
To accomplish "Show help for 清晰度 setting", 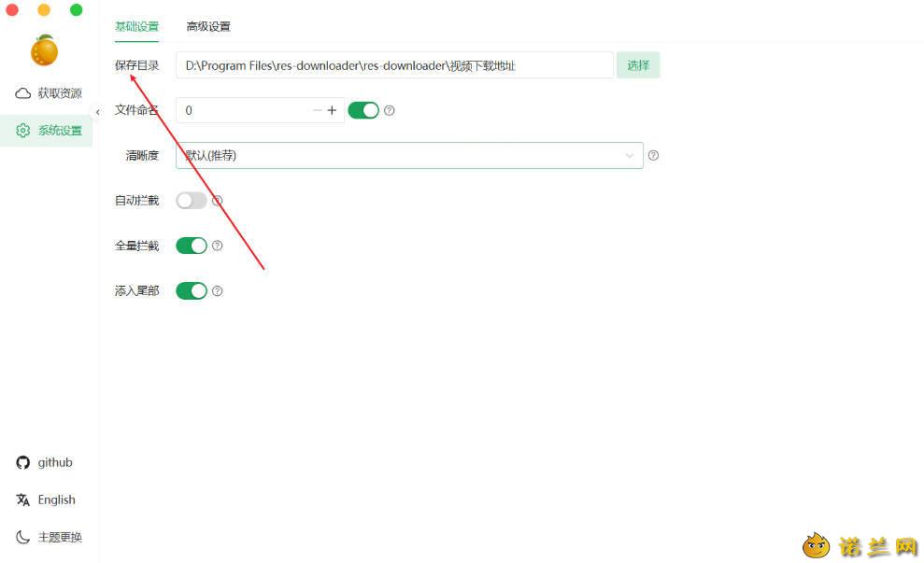I will (653, 156).
